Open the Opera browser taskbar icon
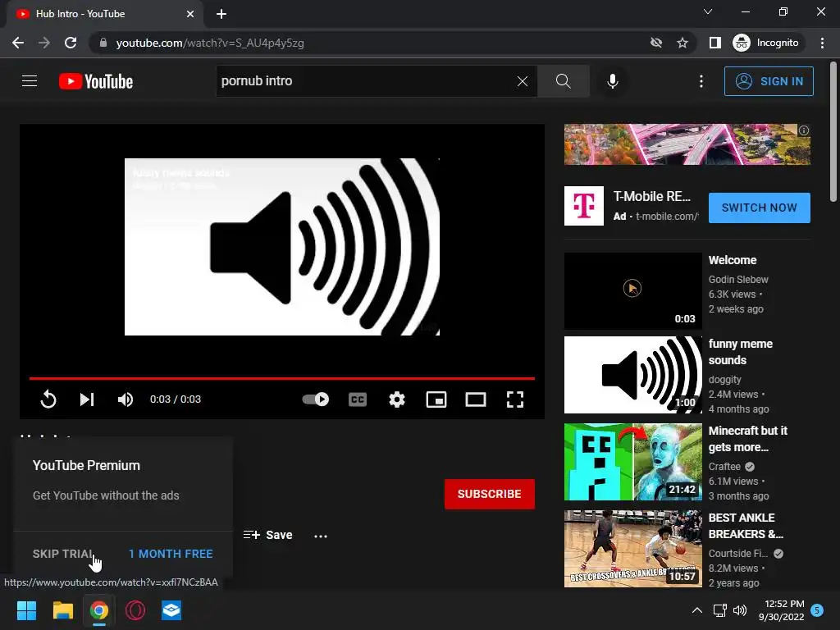 [135, 610]
